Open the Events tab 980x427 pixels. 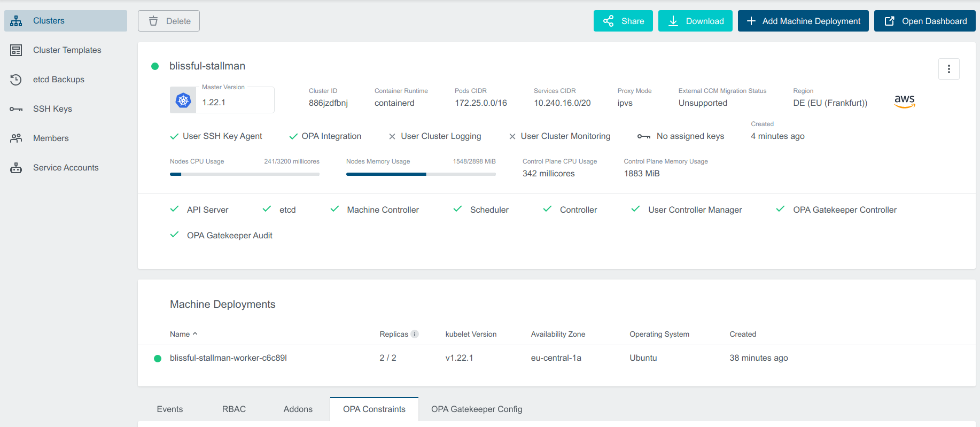(170, 409)
